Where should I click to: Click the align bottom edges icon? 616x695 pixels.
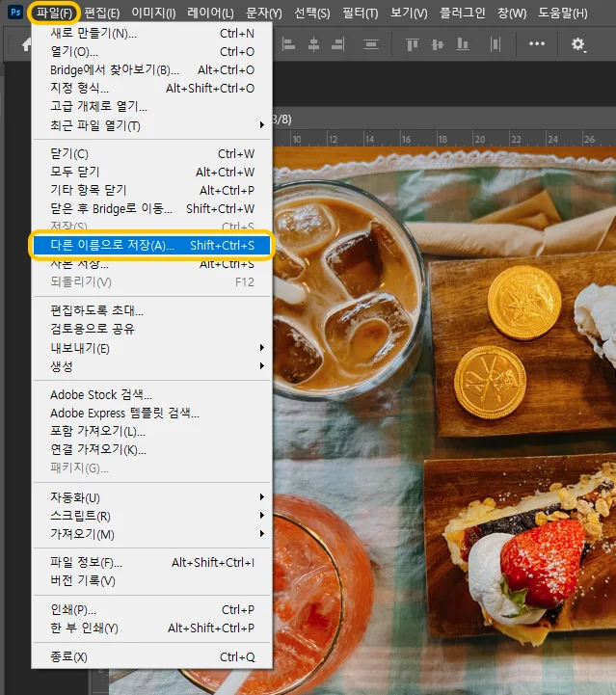click(463, 44)
